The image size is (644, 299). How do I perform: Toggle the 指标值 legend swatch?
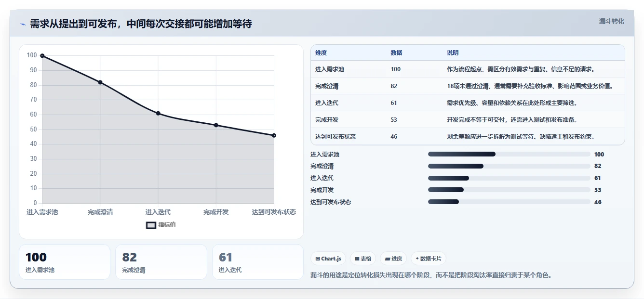151,225
